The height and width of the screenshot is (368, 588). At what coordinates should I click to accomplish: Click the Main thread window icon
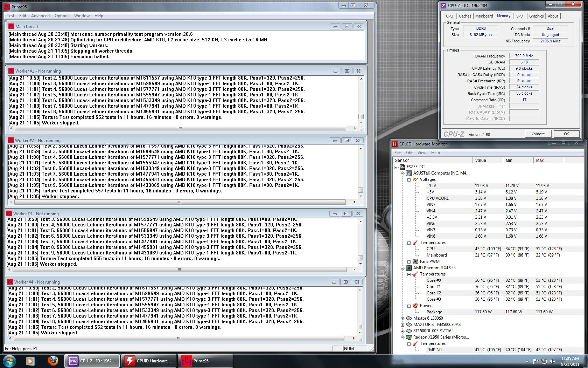coord(11,26)
